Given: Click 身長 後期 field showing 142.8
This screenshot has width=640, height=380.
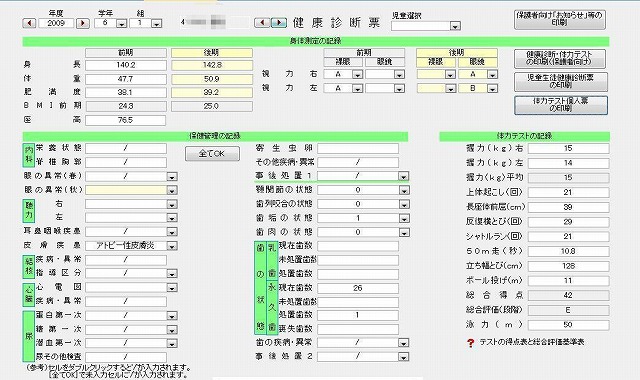Looking at the screenshot, I should [x=212, y=65].
